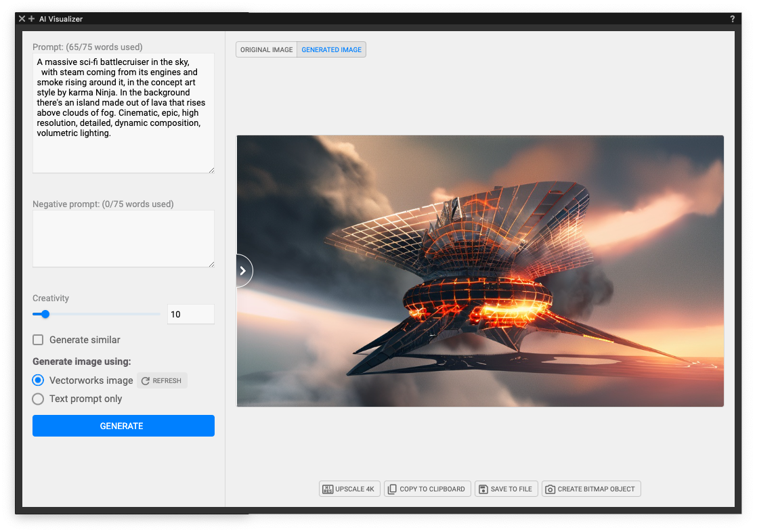757x532 pixels.
Task: Click inside the Negative prompt text field
Action: [x=123, y=237]
